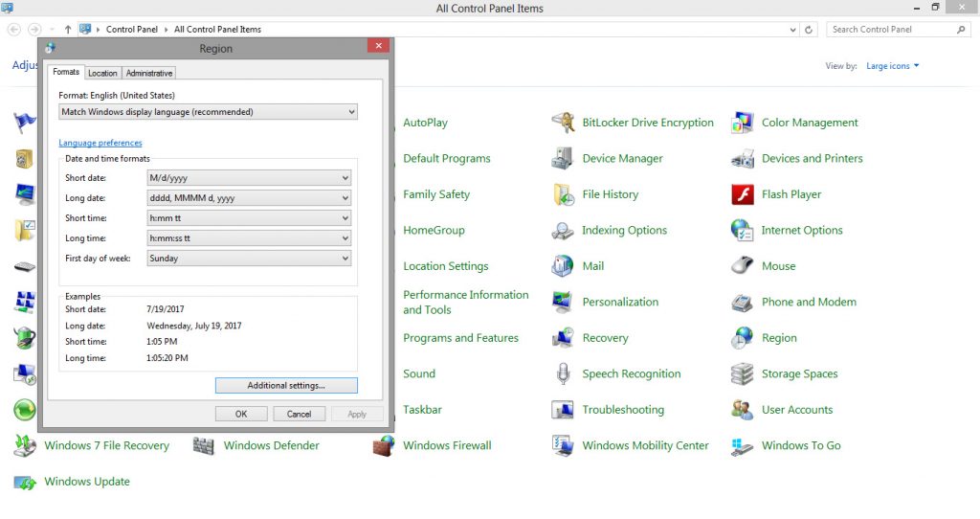
Task: Click the Devices and Printers icon
Action: 743,159
